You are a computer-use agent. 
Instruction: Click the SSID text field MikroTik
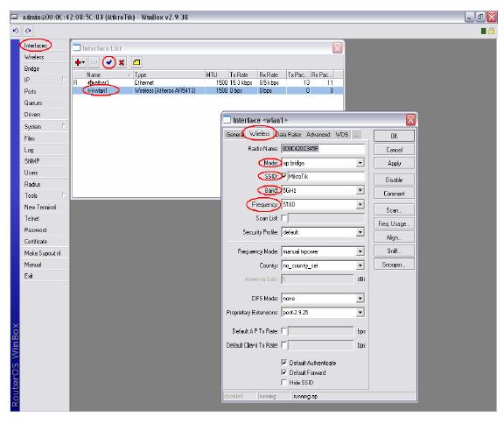click(326, 176)
